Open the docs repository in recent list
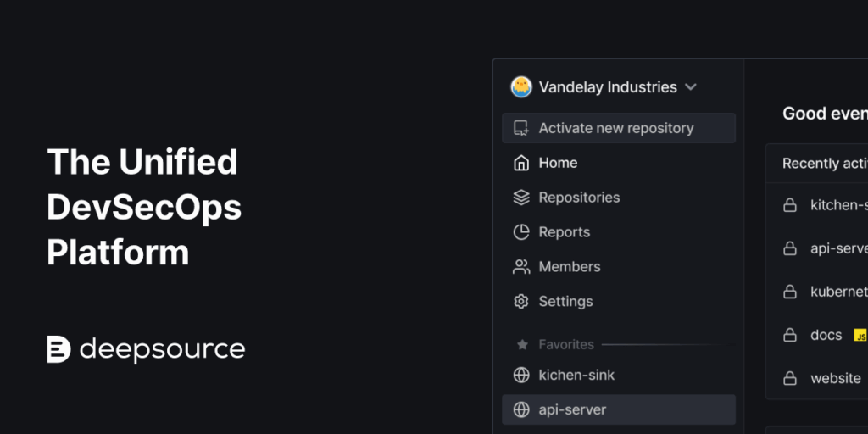Viewport: 868px width, 434px height. [826, 335]
